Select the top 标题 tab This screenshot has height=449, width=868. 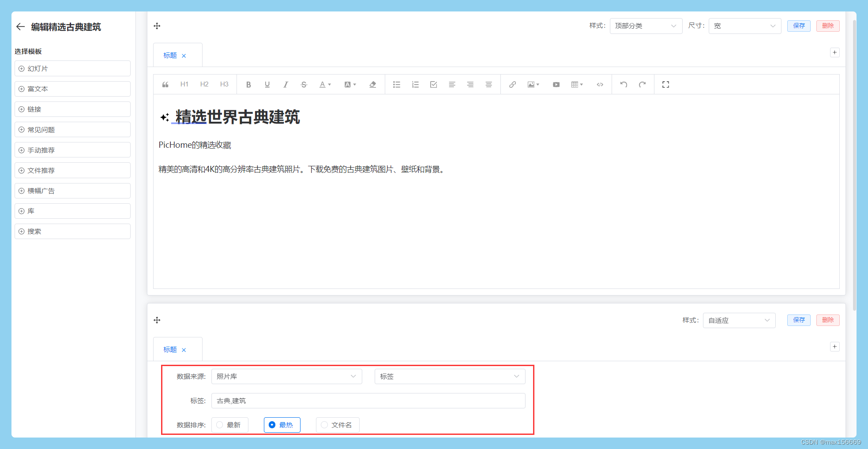pos(170,56)
